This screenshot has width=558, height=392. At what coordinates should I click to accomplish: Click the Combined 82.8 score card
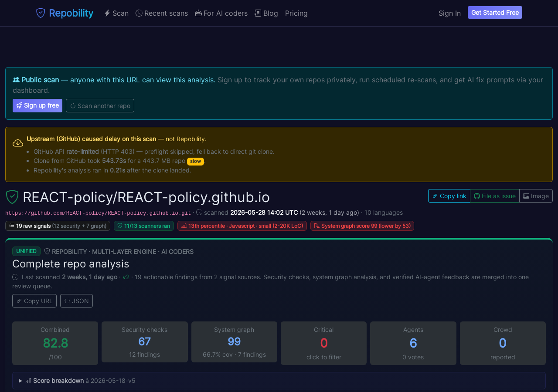[55, 343]
